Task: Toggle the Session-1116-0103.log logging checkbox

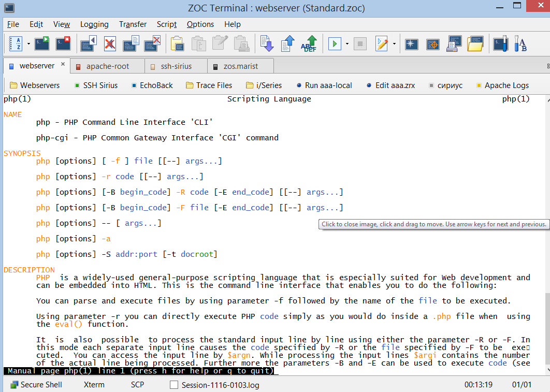Action: pyautogui.click(x=174, y=385)
